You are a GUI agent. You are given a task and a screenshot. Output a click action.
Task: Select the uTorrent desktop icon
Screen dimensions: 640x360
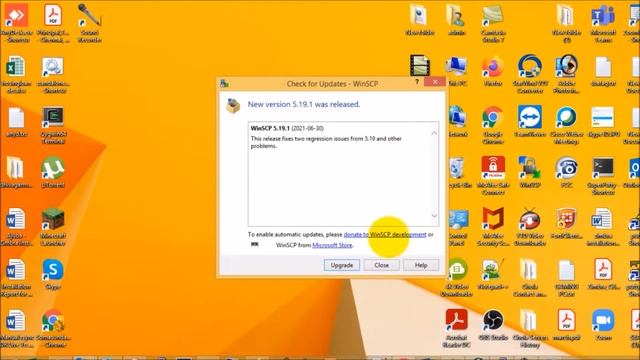point(53,172)
